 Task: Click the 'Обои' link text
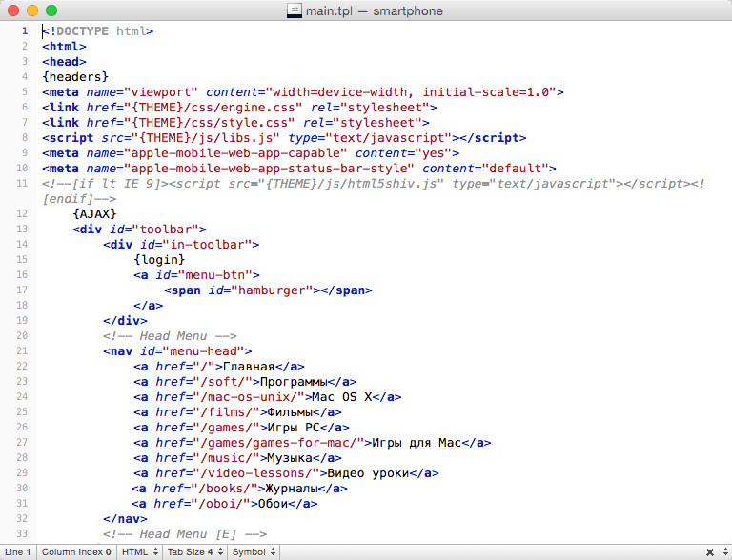[274, 504]
